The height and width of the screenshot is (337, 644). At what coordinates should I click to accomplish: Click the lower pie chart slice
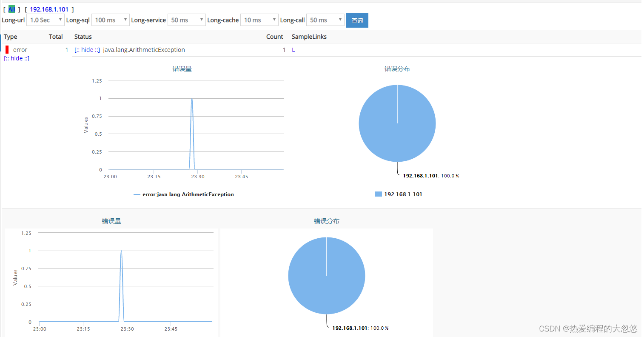point(327,276)
